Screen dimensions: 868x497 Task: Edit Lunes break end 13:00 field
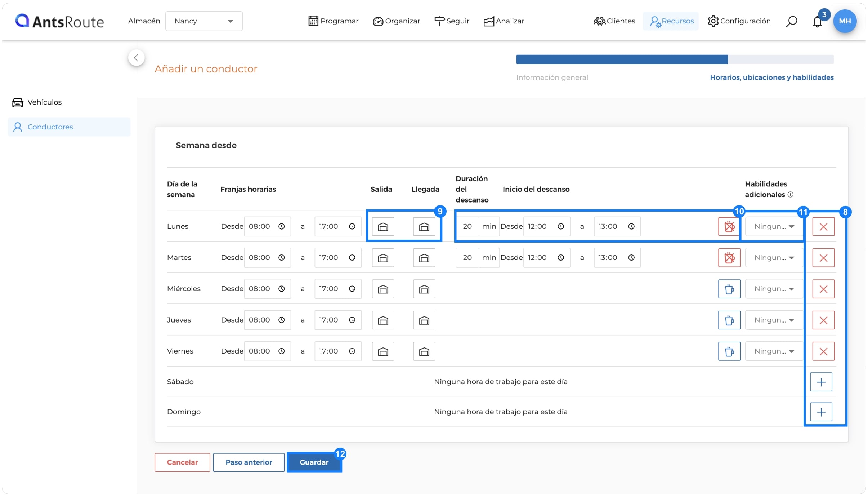pyautogui.click(x=617, y=227)
